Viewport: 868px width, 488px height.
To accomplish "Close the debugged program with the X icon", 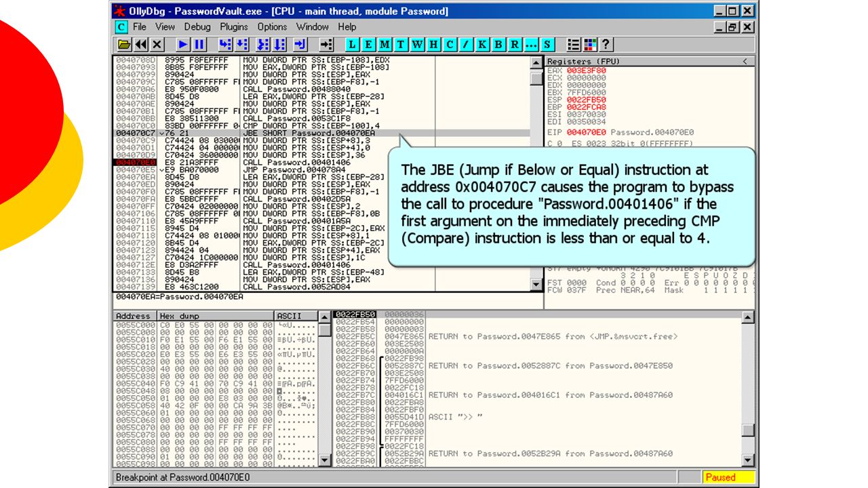I will point(157,45).
